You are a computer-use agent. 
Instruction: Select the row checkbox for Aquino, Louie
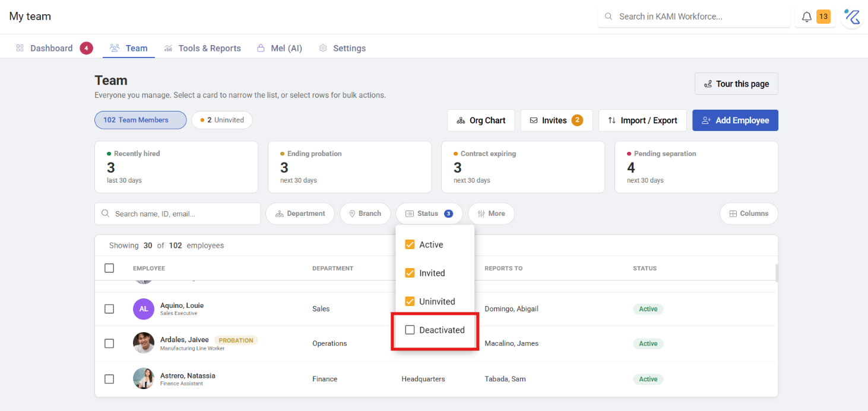[109, 309]
